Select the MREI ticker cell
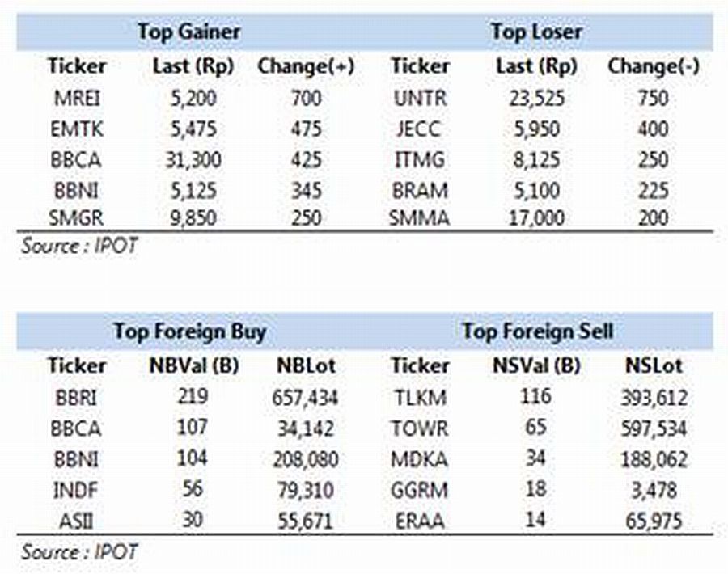 point(77,99)
